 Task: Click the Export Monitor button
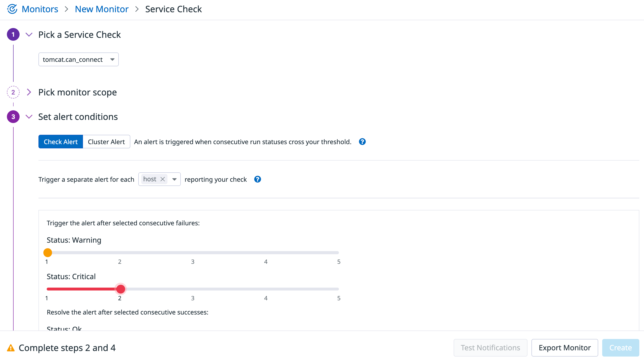(565, 347)
